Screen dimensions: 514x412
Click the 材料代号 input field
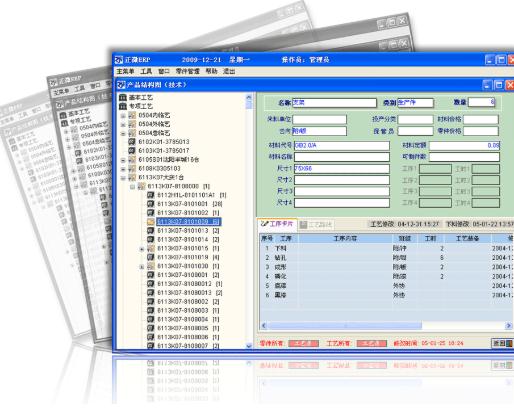(342, 146)
